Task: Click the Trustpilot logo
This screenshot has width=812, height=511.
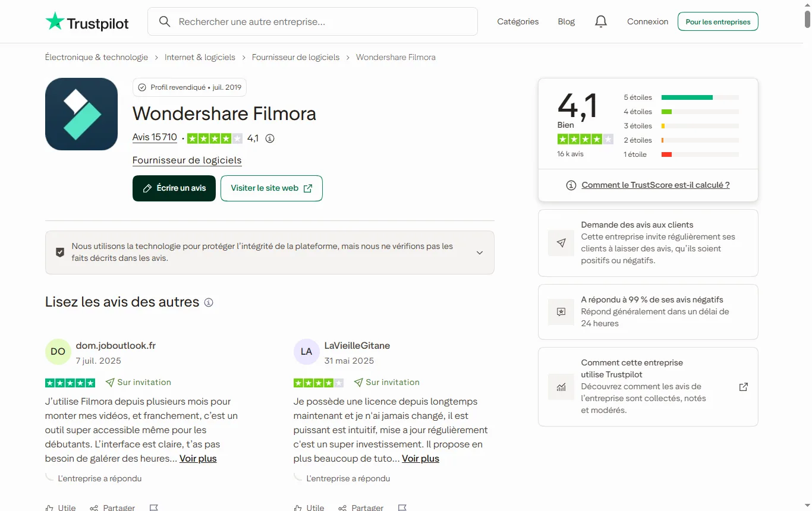Action: (87, 22)
